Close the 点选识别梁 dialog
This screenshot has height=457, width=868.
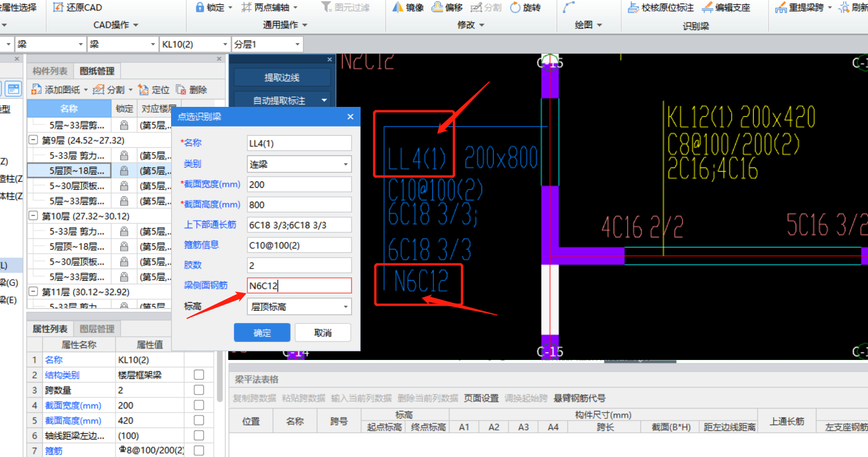click(x=350, y=117)
